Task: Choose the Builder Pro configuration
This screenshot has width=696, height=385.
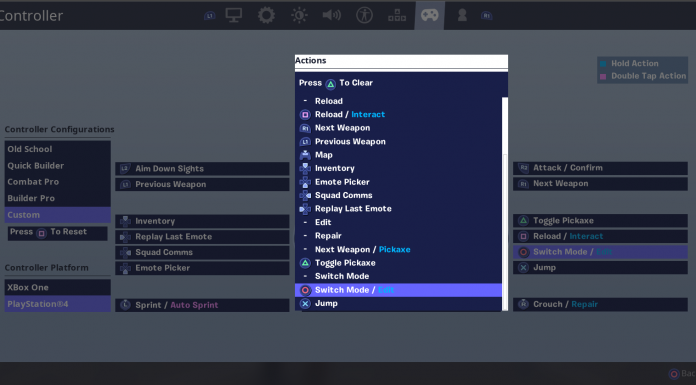Action: click(58, 198)
